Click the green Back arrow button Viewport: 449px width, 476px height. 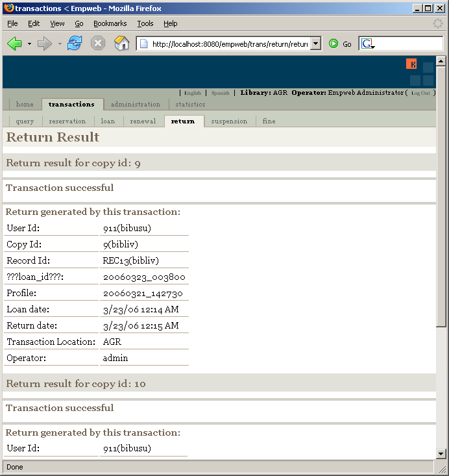click(x=14, y=44)
